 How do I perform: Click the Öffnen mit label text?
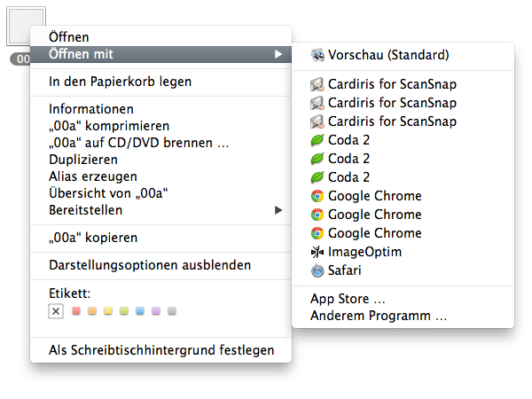coord(81,54)
